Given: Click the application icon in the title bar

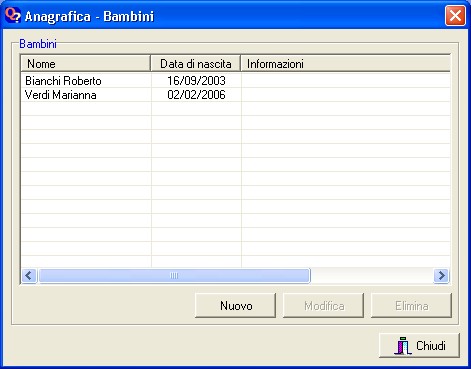Looking at the screenshot, I should [13, 15].
